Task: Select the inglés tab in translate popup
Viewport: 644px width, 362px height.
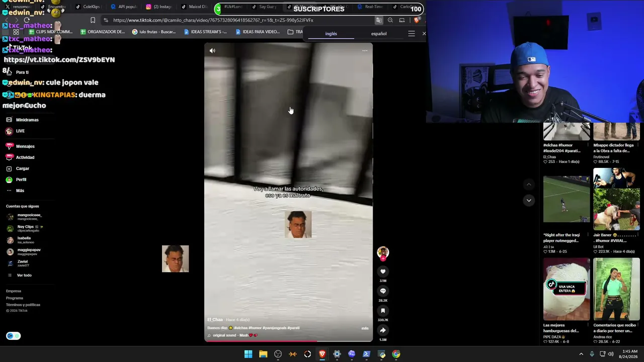Action: [331, 34]
